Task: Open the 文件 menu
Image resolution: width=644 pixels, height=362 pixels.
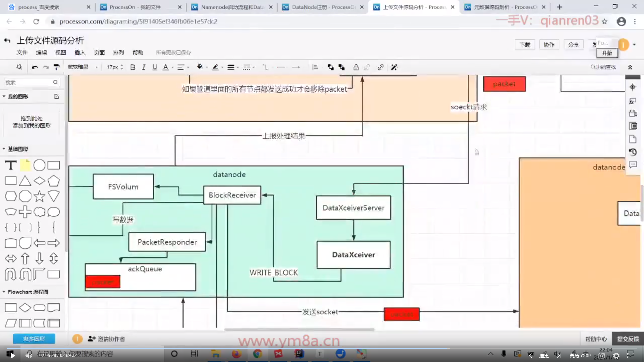Action: pyautogui.click(x=22, y=53)
